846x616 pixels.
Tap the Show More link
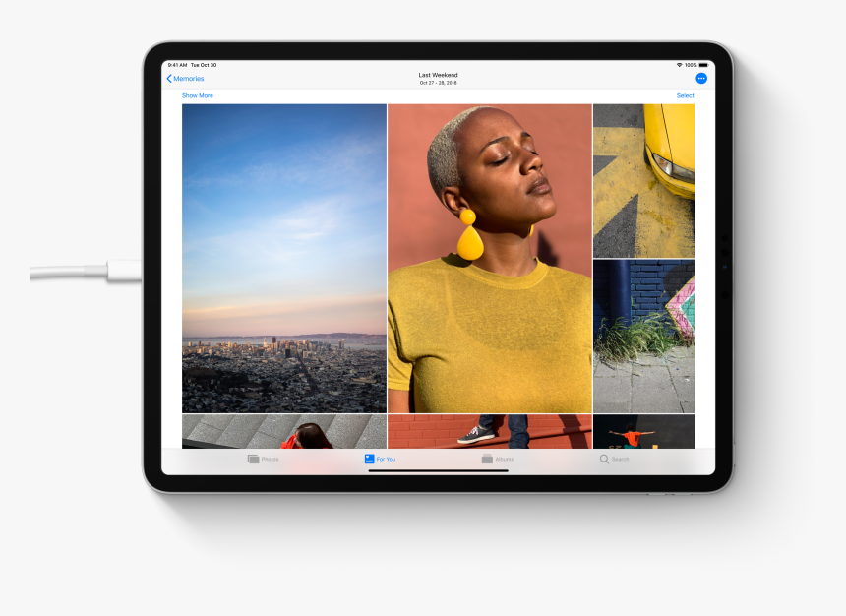[196, 95]
